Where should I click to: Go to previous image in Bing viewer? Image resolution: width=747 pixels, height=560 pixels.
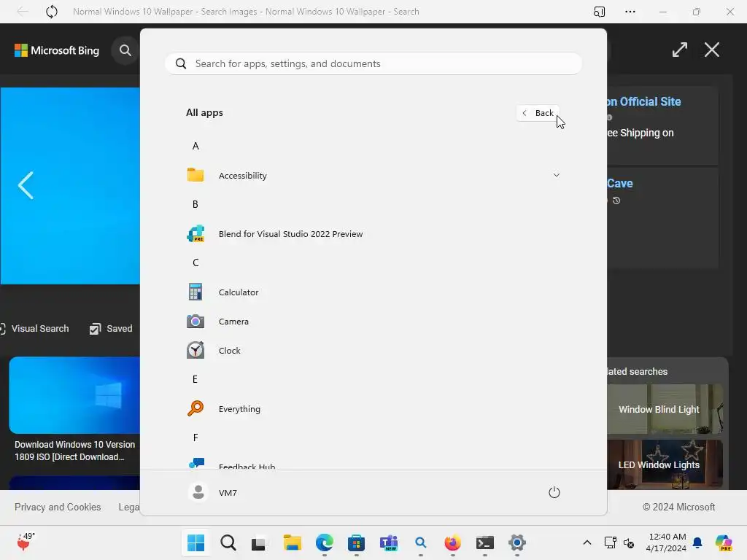coord(26,185)
